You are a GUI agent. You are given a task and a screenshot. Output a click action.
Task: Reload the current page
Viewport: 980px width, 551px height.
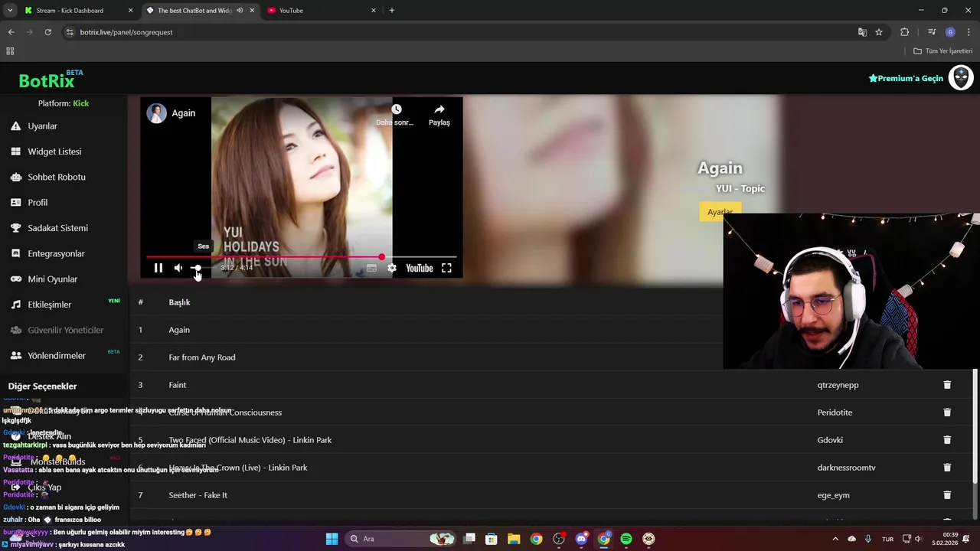point(47,32)
